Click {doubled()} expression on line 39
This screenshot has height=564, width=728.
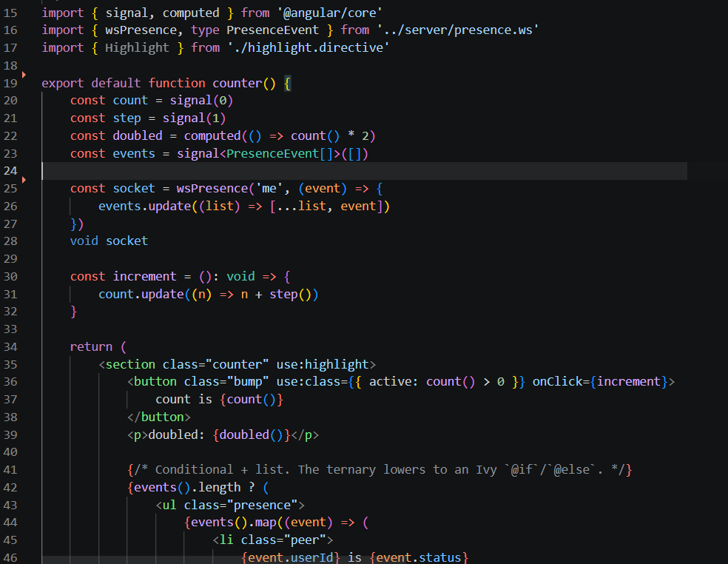(x=252, y=435)
